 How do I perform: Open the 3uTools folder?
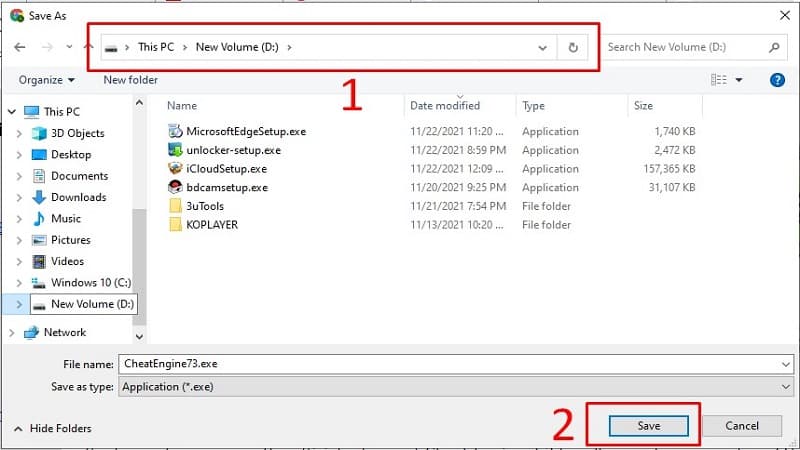point(204,206)
